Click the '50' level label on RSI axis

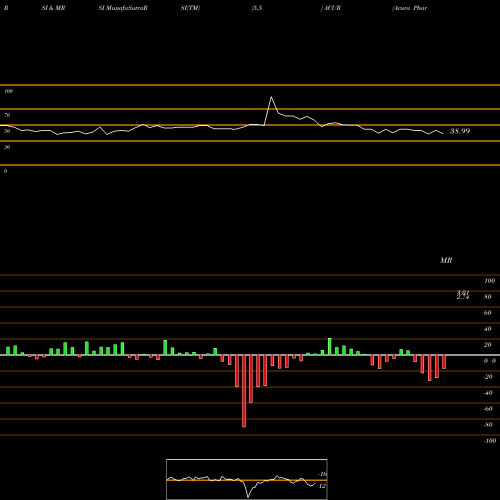pyautogui.click(x=7, y=131)
